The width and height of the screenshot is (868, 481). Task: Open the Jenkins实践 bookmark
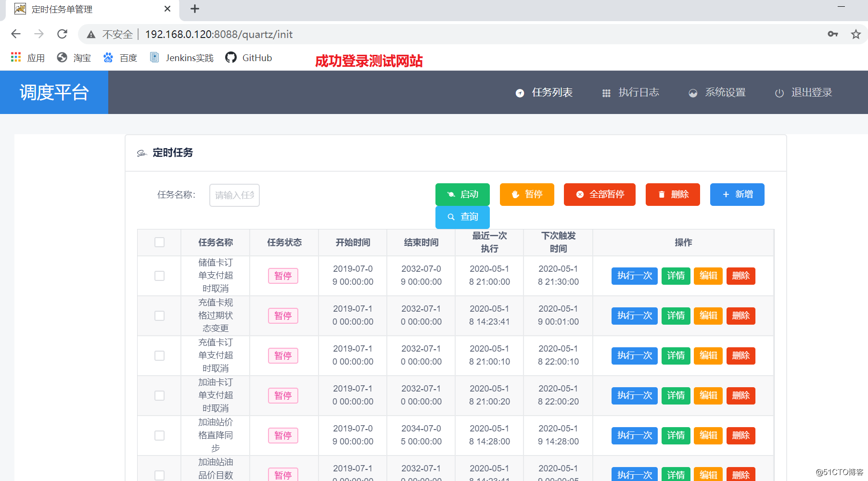tap(182, 58)
